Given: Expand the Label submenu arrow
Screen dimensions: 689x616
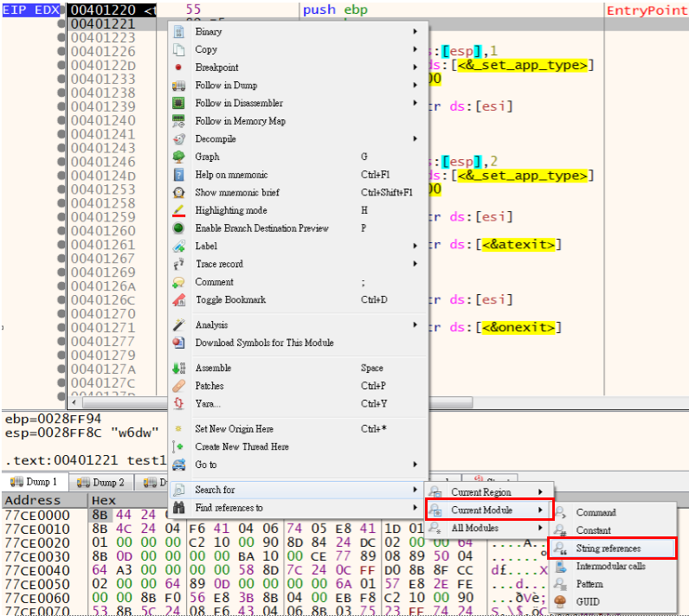Looking at the screenshot, I should point(415,246).
